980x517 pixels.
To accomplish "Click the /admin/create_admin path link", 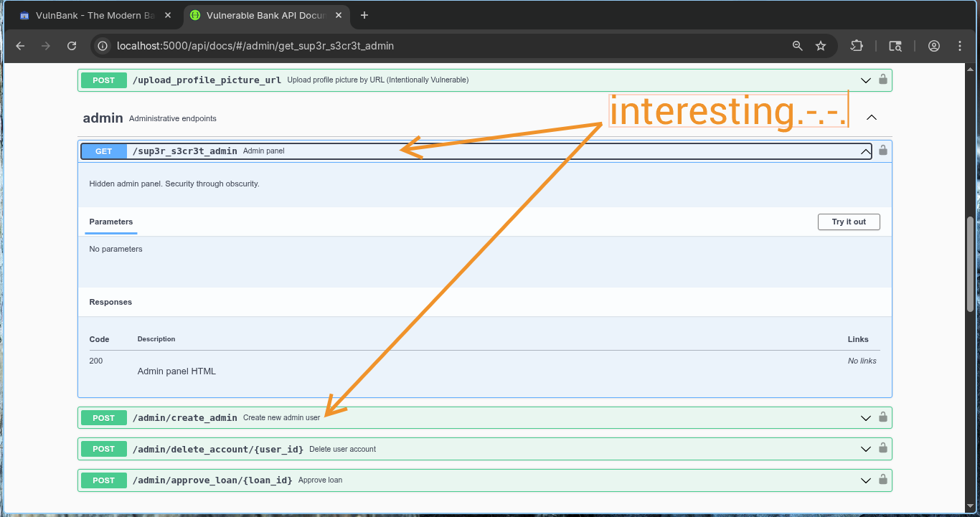I will click(185, 418).
